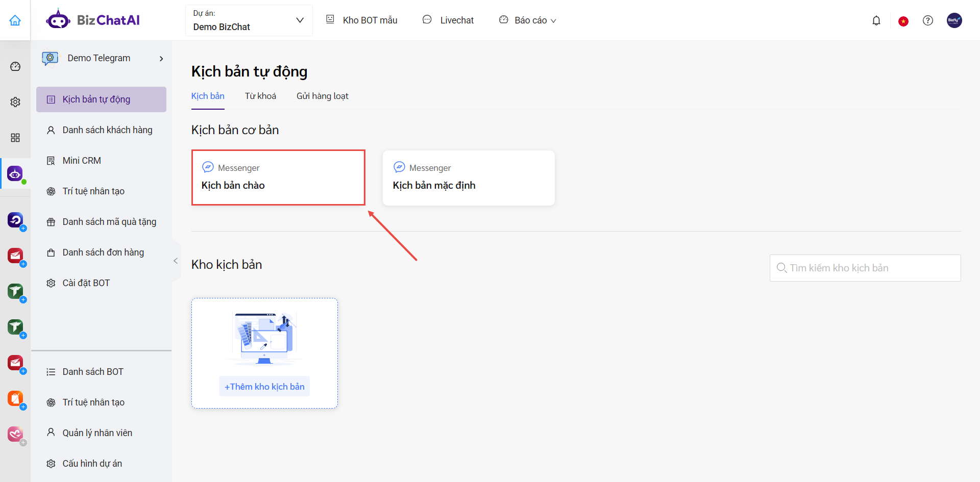Screen dimensions: 980x482
Task: Click the add-script-library illustration
Action: click(264, 338)
